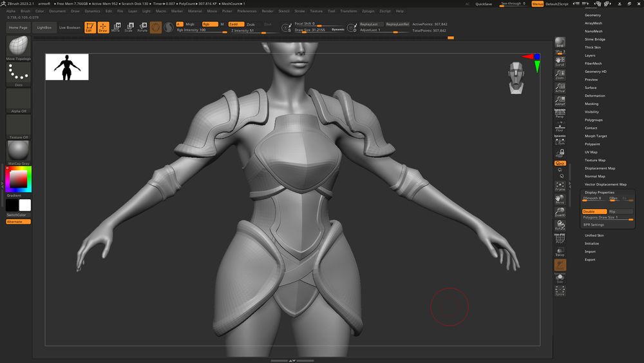The width and height of the screenshot is (644, 363).
Task: Toggle Zadd sculpt mode
Action: [235, 24]
